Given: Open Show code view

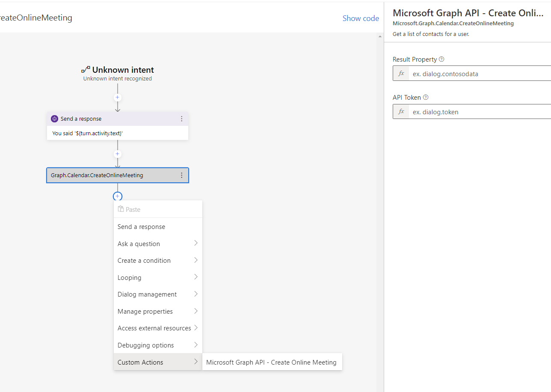Looking at the screenshot, I should (x=361, y=18).
